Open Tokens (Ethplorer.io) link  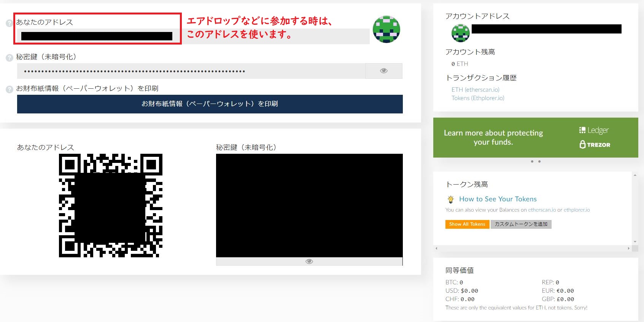tap(478, 98)
